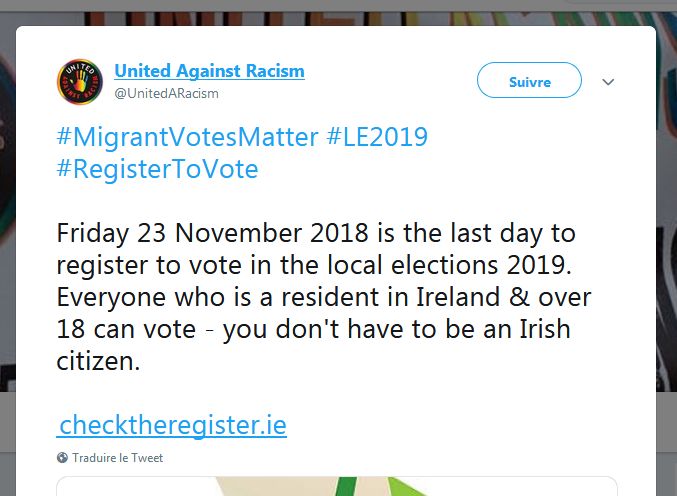Open the tweet options chevron menu
The width and height of the screenshot is (677, 496).
(x=608, y=82)
